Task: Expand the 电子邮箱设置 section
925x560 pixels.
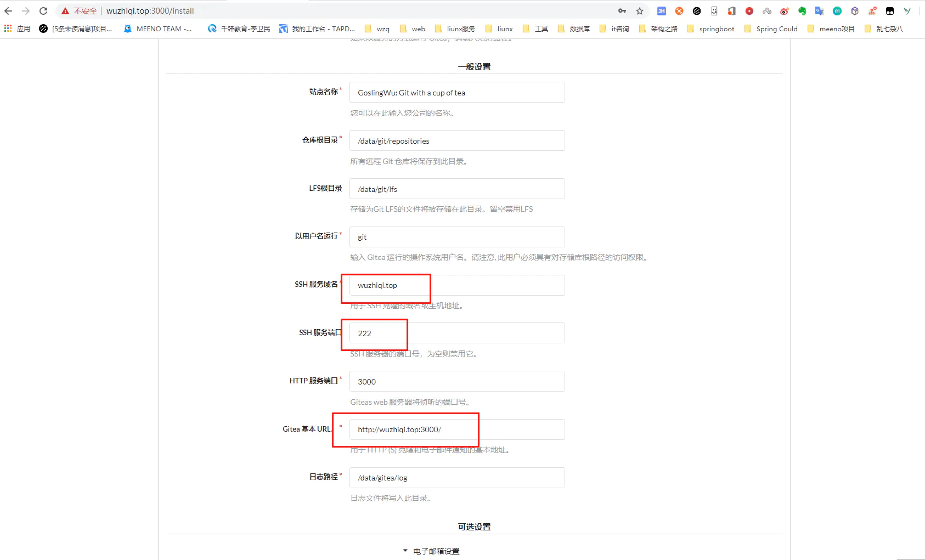Action: click(431, 551)
